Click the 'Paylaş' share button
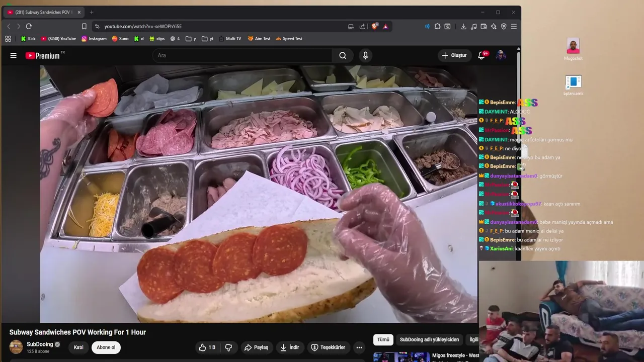The width and height of the screenshot is (644, 362). [x=256, y=347]
